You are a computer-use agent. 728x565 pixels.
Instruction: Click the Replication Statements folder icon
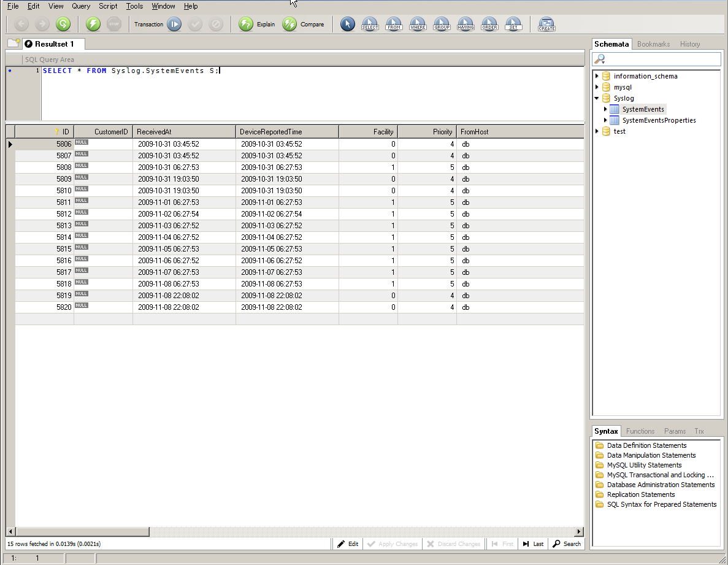[x=600, y=494]
